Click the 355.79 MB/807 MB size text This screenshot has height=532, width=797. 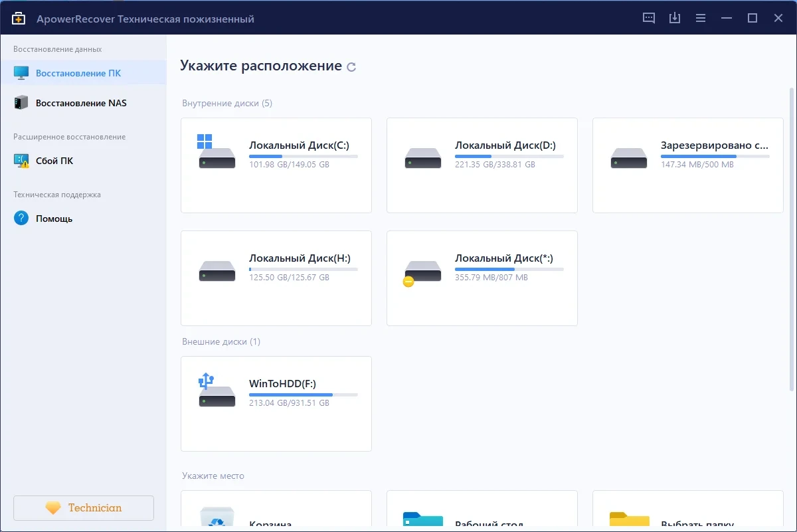pyautogui.click(x=491, y=278)
